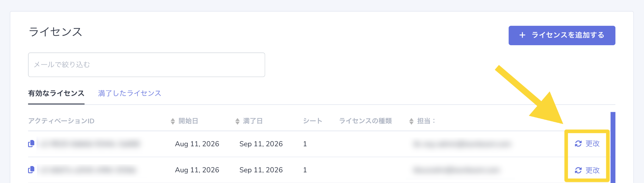Click the plus icon on ライセンスを追加する
The height and width of the screenshot is (183, 644).
point(522,35)
